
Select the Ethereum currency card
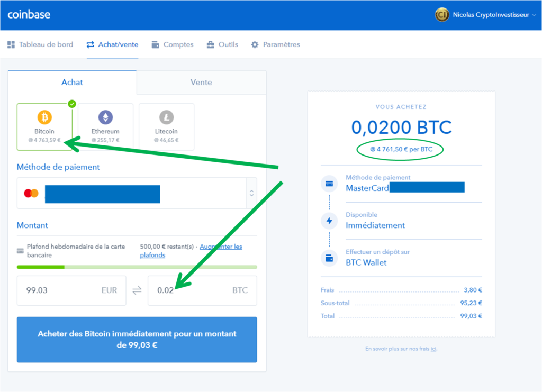click(105, 127)
